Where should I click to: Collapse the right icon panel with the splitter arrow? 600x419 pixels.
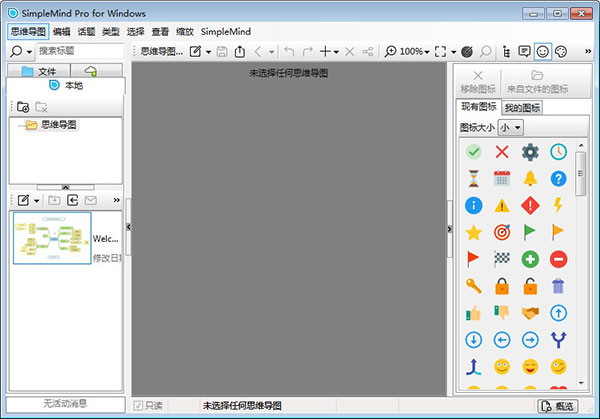tap(449, 229)
